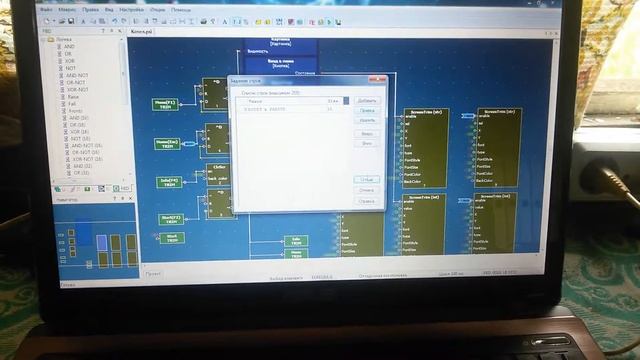Viewport: 640px width, 360px height.
Task: Select XOR (16) in the library tree
Action: [x=80, y=131]
